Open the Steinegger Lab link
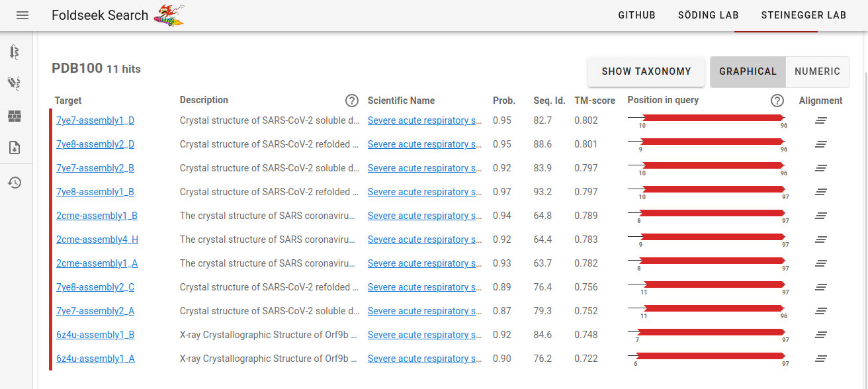The height and width of the screenshot is (389, 868). coord(803,15)
